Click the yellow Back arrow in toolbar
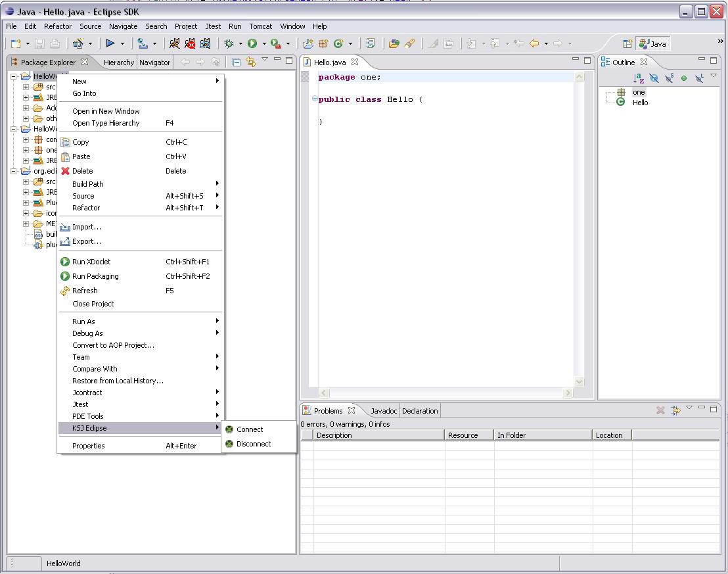 tap(534, 43)
